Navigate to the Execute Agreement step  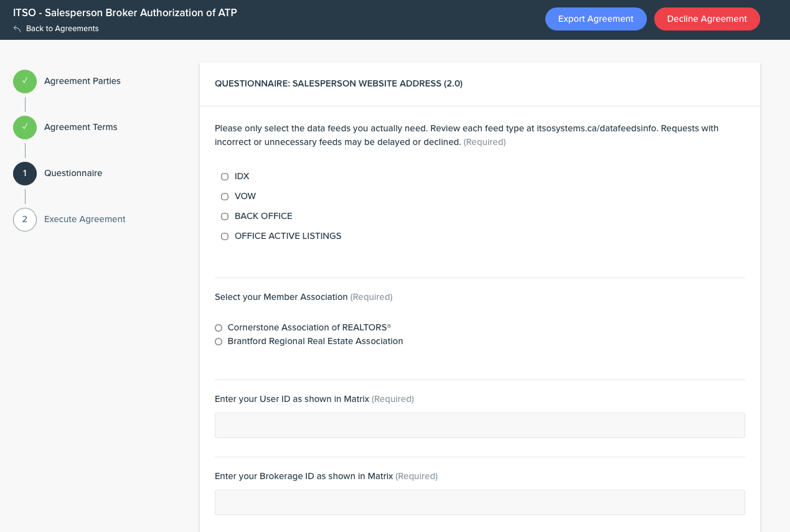click(x=85, y=220)
